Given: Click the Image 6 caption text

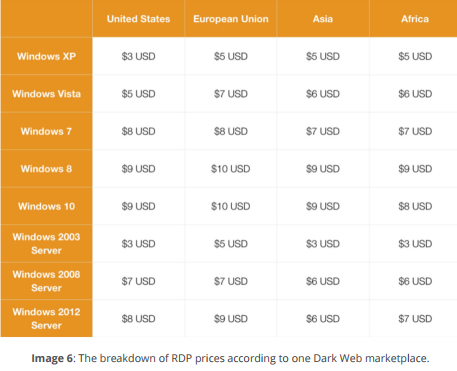Looking at the screenshot, I should (x=230, y=358).
